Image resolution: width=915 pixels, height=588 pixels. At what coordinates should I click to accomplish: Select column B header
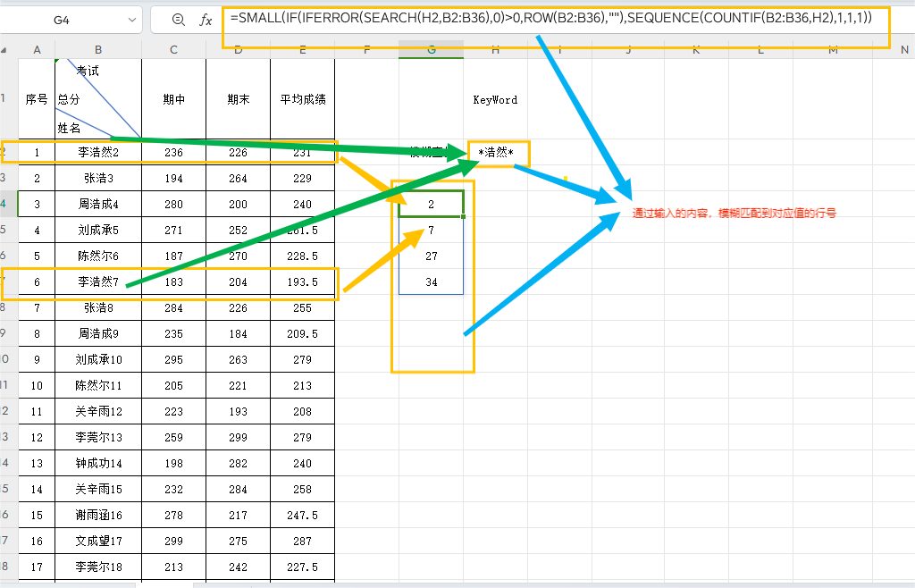pyautogui.click(x=98, y=50)
